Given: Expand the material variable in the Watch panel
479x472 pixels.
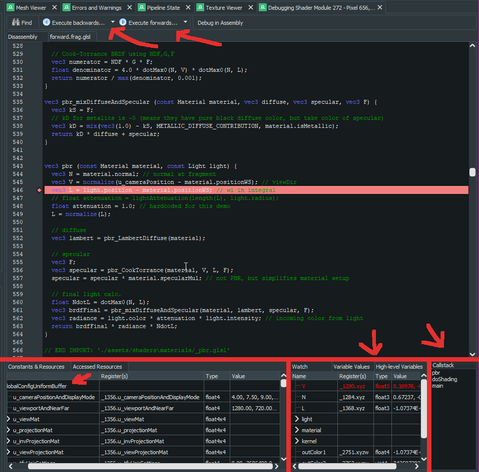Looking at the screenshot, I should pyautogui.click(x=297, y=430).
